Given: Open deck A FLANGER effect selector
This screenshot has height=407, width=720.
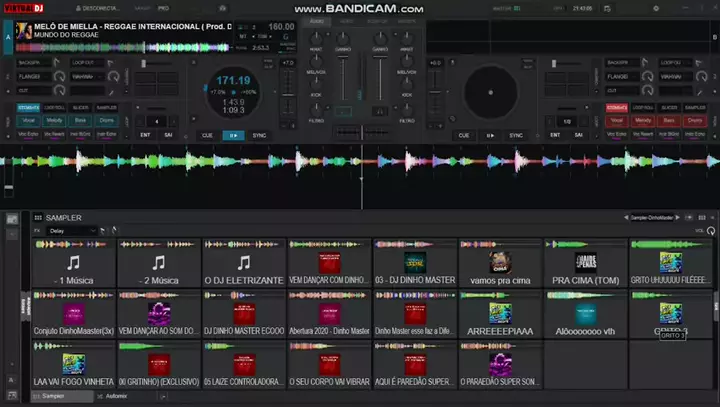Looking at the screenshot, I should (x=34, y=77).
